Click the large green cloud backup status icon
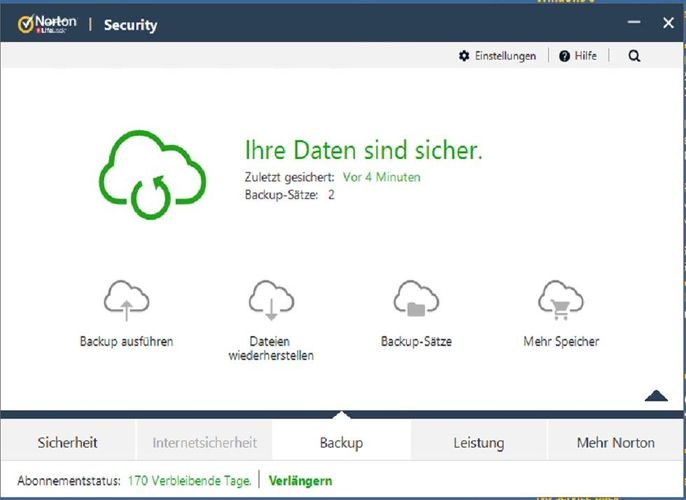This screenshot has width=686, height=500. [x=152, y=175]
